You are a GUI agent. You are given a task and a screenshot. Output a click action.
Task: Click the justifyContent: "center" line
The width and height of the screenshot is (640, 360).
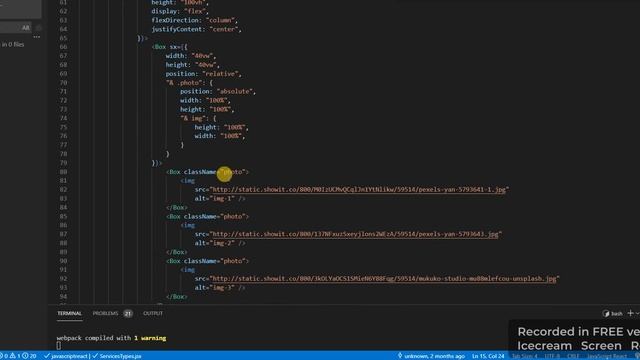click(196, 29)
